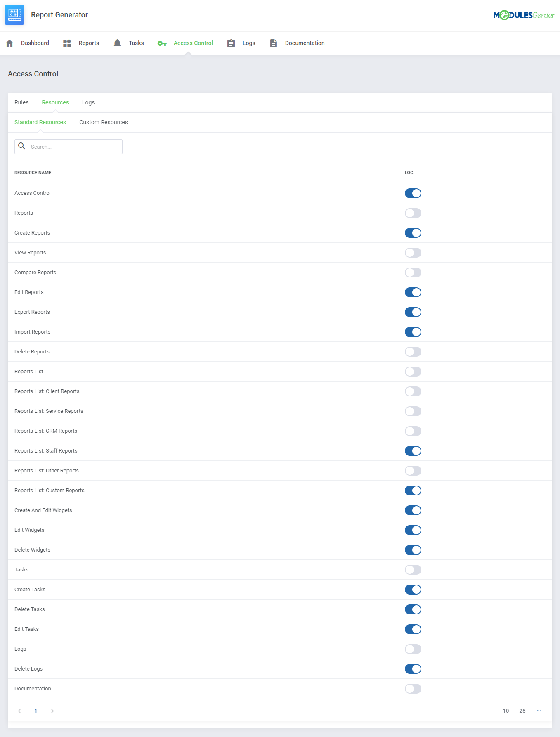Go to previous page using left chevron
The height and width of the screenshot is (737, 560).
click(x=19, y=711)
